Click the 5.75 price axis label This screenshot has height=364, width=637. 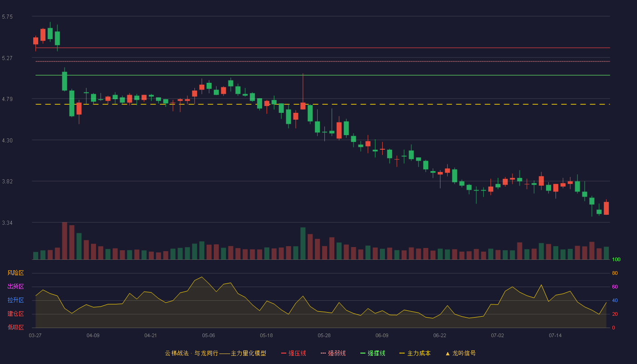7,17
